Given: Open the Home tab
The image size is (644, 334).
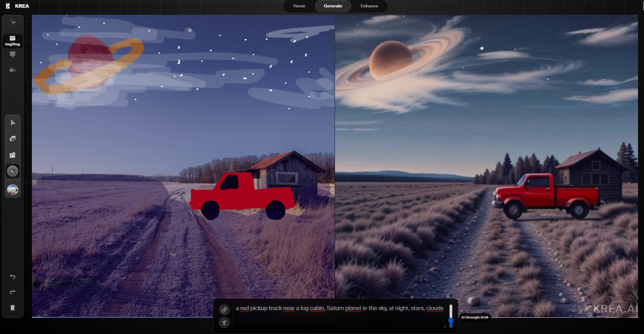Looking at the screenshot, I should [x=299, y=6].
